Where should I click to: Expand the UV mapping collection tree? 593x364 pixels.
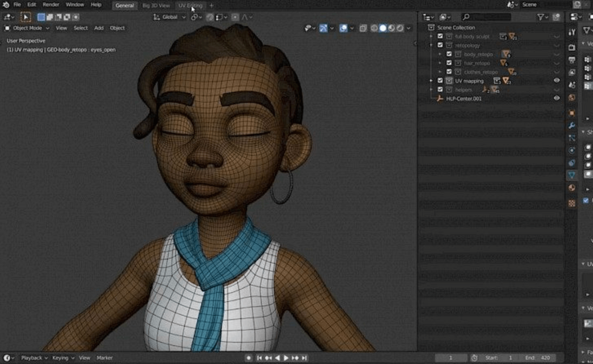431,81
